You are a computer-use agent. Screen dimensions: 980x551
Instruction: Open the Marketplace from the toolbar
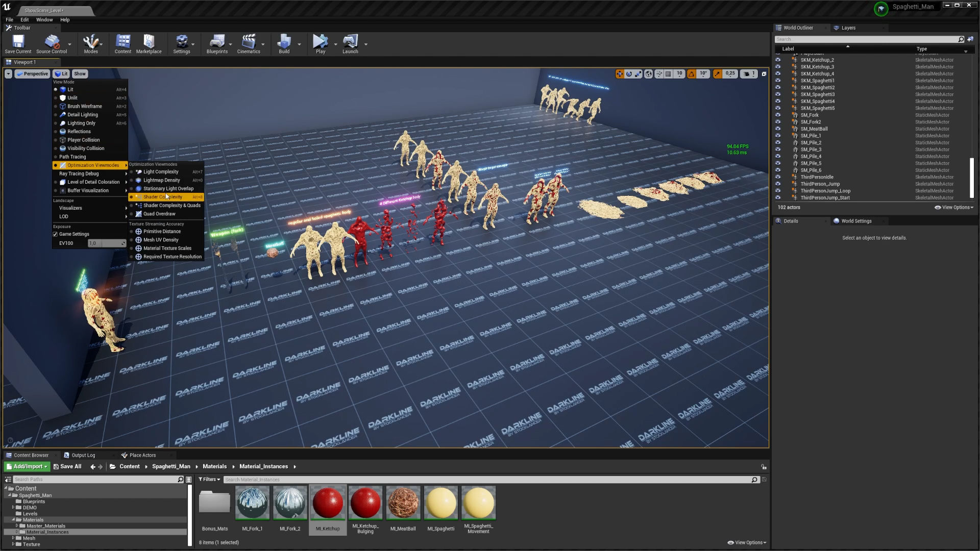tap(149, 44)
